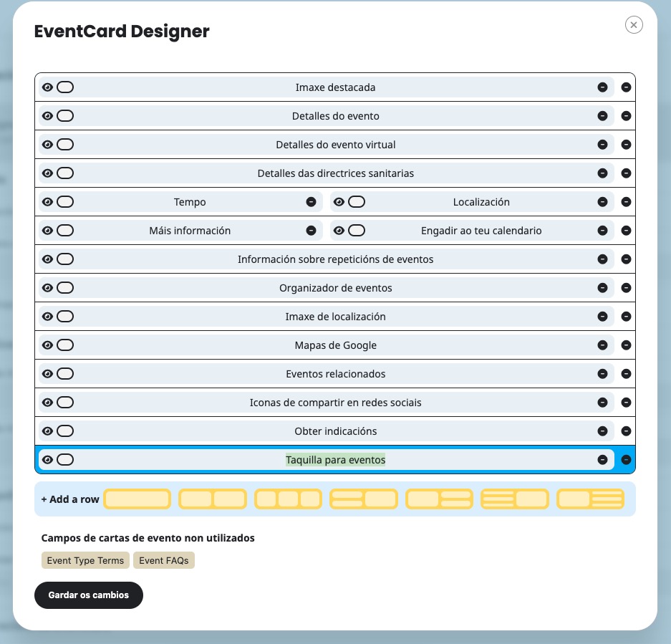Add a single-column row layout
The image size is (671, 644).
[x=137, y=499]
